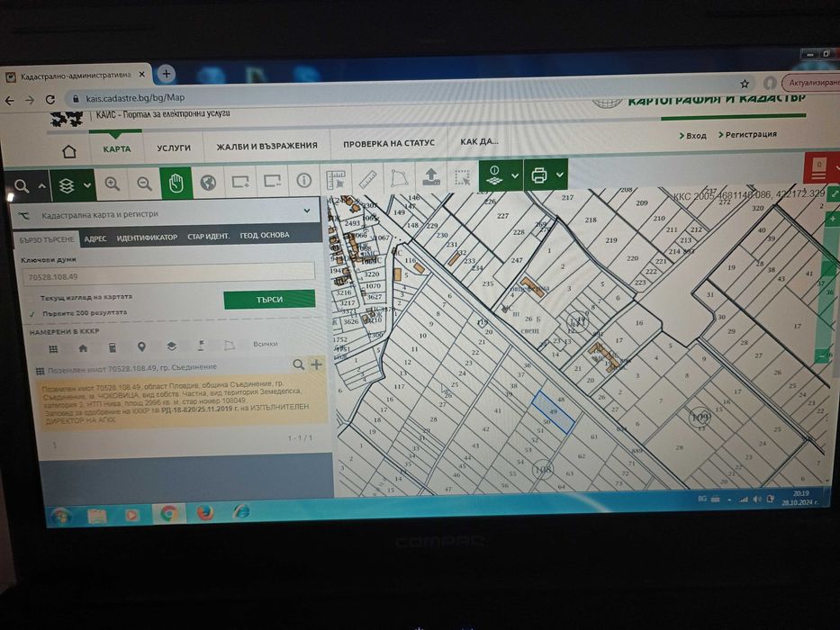Screen dimensions: 840x630
Task: Click the layer info identify button
Action: (x=494, y=175)
